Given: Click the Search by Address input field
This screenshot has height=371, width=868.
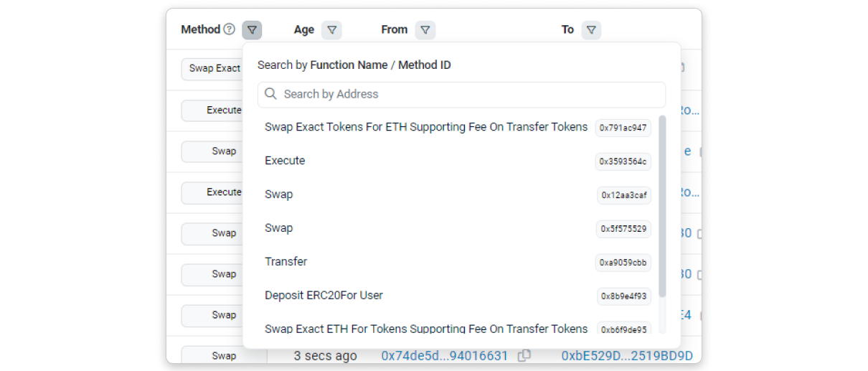Looking at the screenshot, I should [x=466, y=94].
